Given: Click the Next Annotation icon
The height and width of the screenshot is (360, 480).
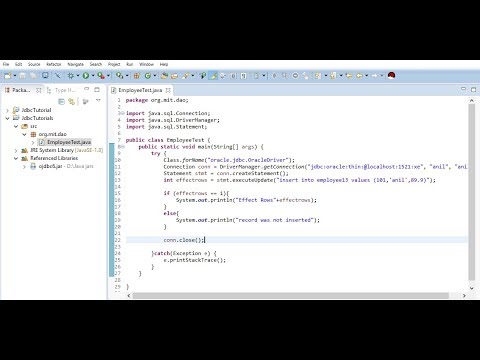Looking at the screenshot, I should [x=318, y=76].
